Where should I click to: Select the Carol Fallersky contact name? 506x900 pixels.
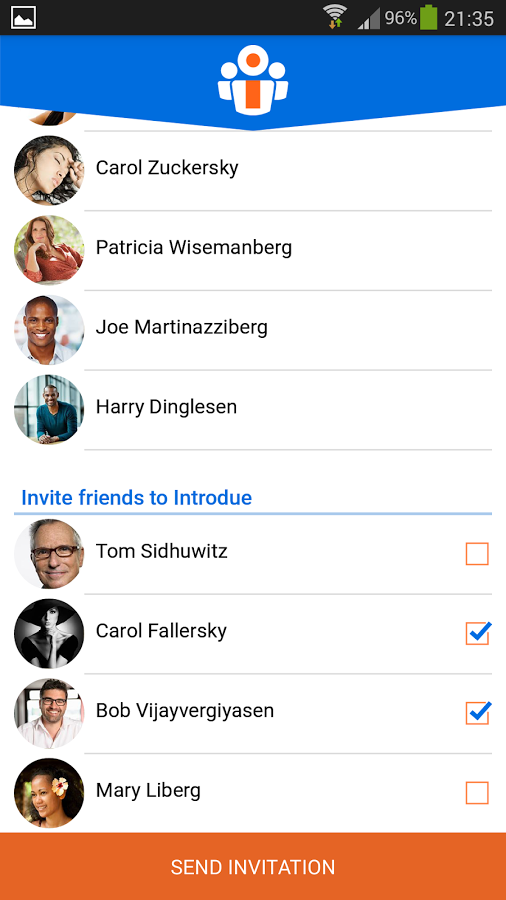click(161, 631)
